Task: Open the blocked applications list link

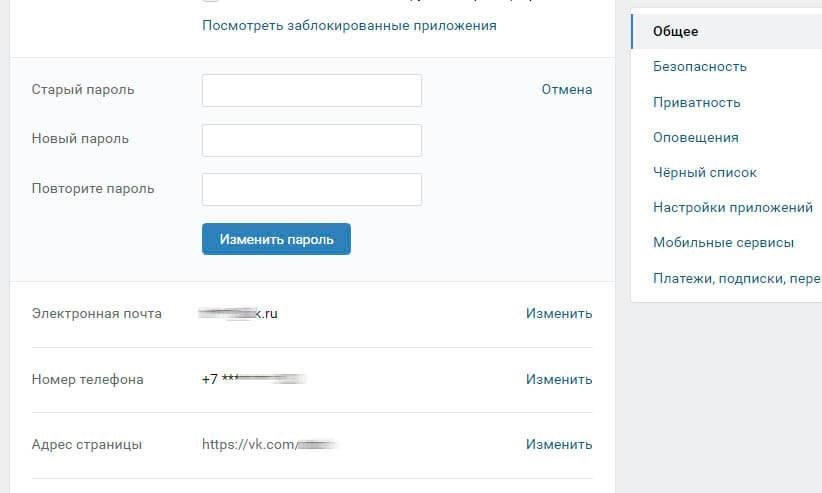Action: click(349, 26)
